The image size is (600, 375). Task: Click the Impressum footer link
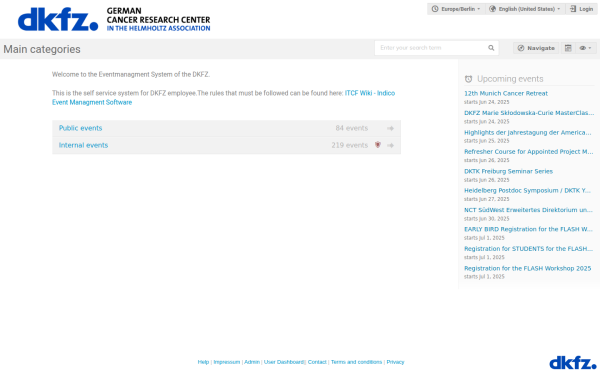(227, 362)
